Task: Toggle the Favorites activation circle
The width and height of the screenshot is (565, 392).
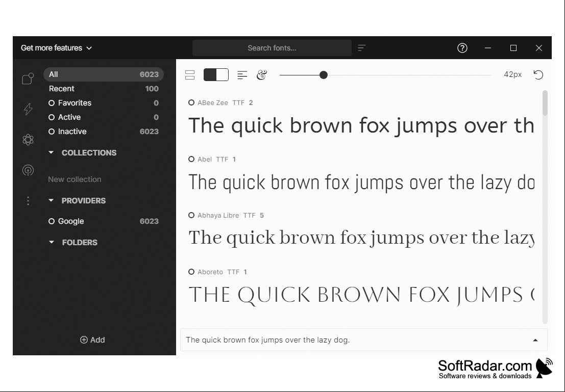Action: pos(52,103)
